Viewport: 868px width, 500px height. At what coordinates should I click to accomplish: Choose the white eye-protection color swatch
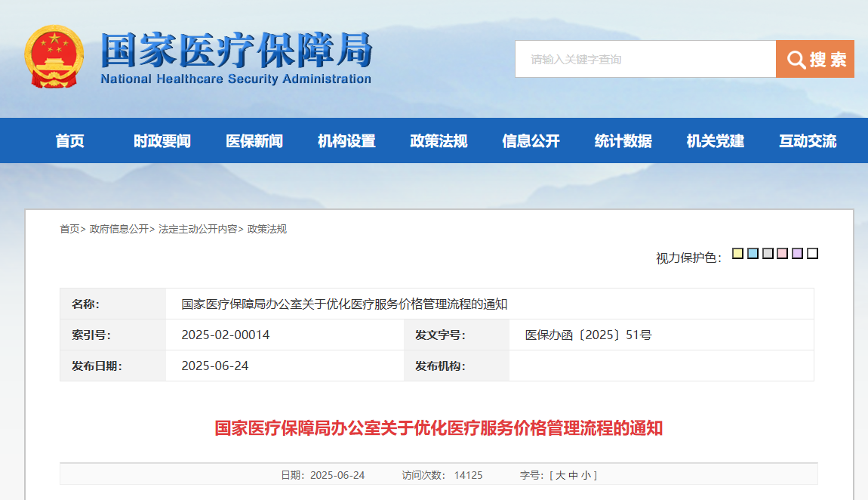(812, 254)
